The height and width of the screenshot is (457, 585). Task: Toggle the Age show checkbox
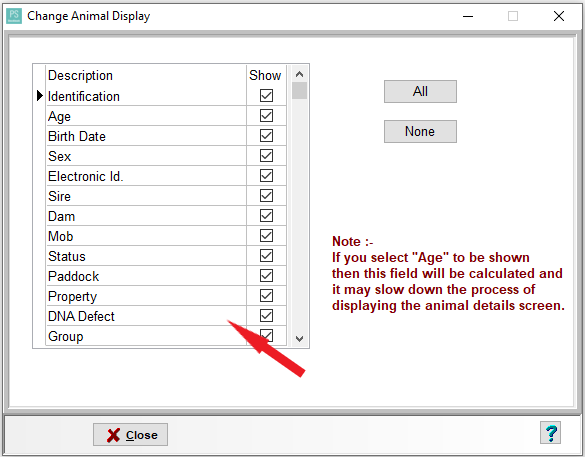coord(266,116)
